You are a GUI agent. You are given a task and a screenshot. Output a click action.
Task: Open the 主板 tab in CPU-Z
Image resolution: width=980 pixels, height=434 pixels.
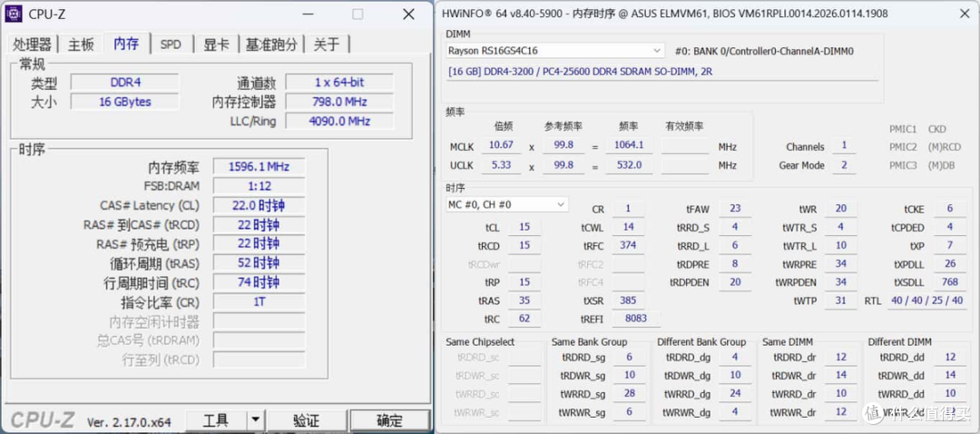tap(82, 44)
